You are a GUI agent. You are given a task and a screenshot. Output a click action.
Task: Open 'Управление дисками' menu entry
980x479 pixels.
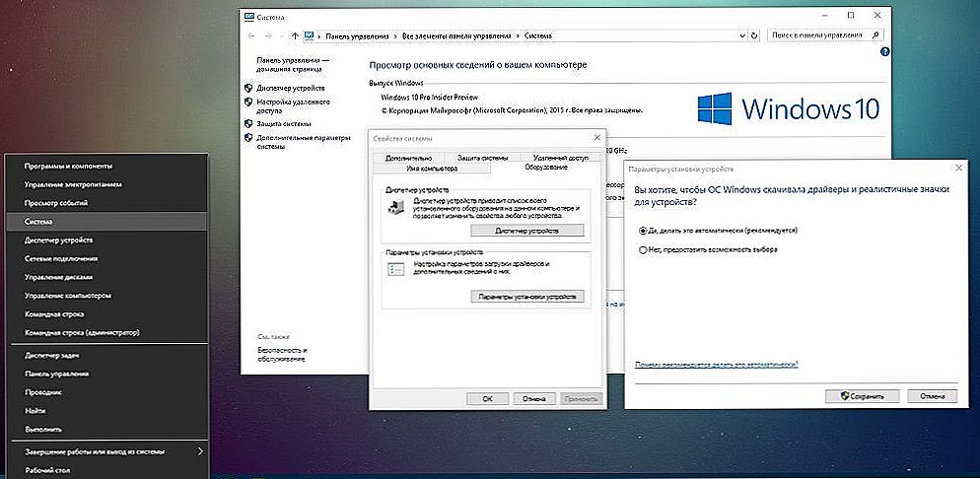tap(105, 277)
